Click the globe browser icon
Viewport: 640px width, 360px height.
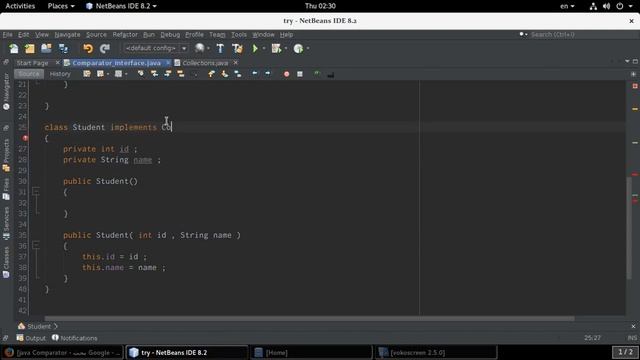point(199,48)
